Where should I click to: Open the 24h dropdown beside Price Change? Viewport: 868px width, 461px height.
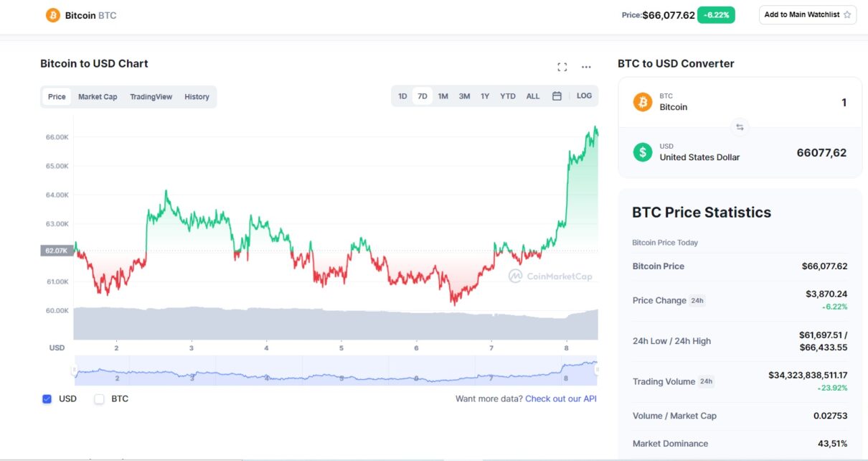[697, 301]
